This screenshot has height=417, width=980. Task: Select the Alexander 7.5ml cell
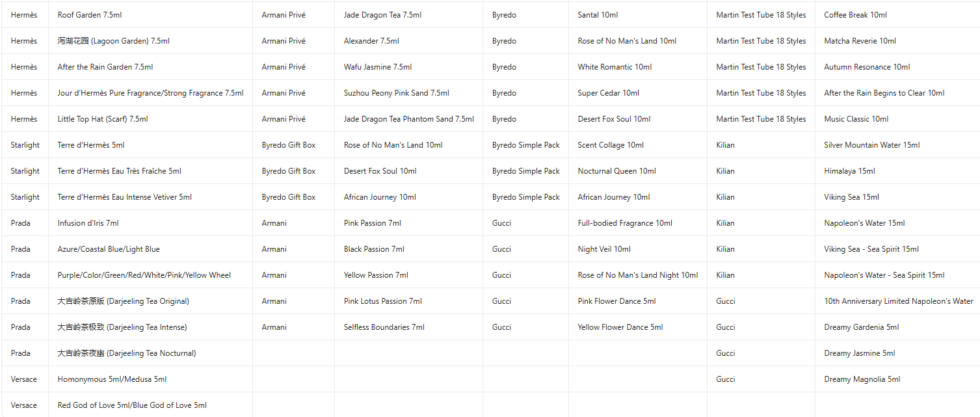371,41
